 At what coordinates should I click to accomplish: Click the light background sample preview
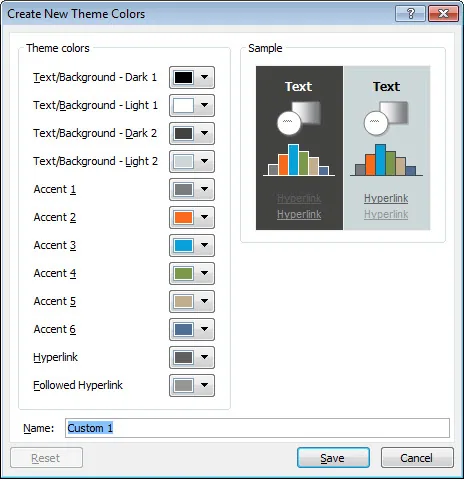(387, 148)
